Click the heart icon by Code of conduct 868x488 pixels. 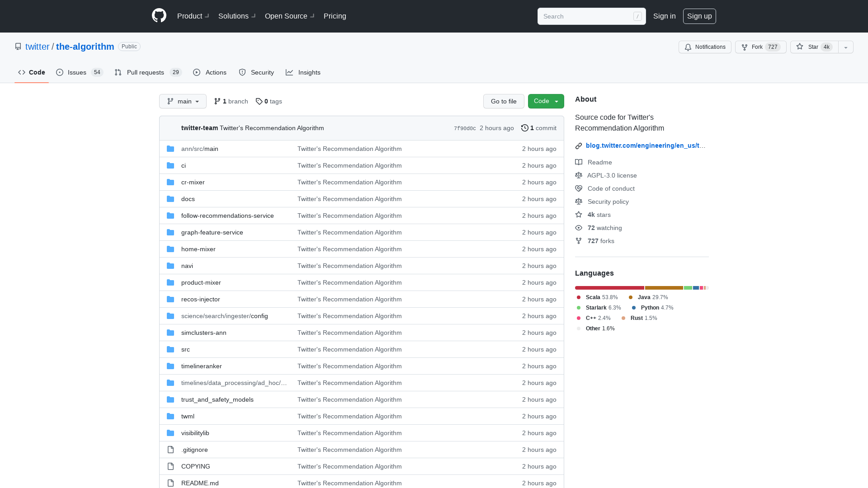tap(579, 188)
